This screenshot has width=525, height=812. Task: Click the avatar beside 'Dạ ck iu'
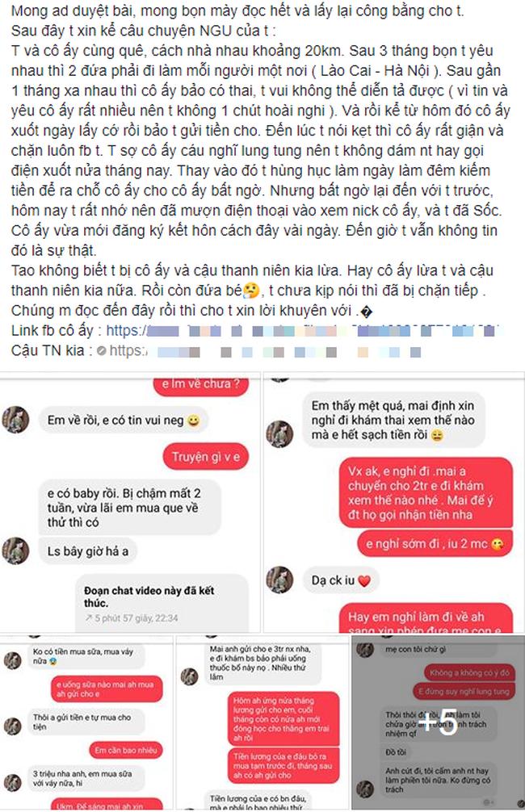pyautogui.click(x=279, y=579)
